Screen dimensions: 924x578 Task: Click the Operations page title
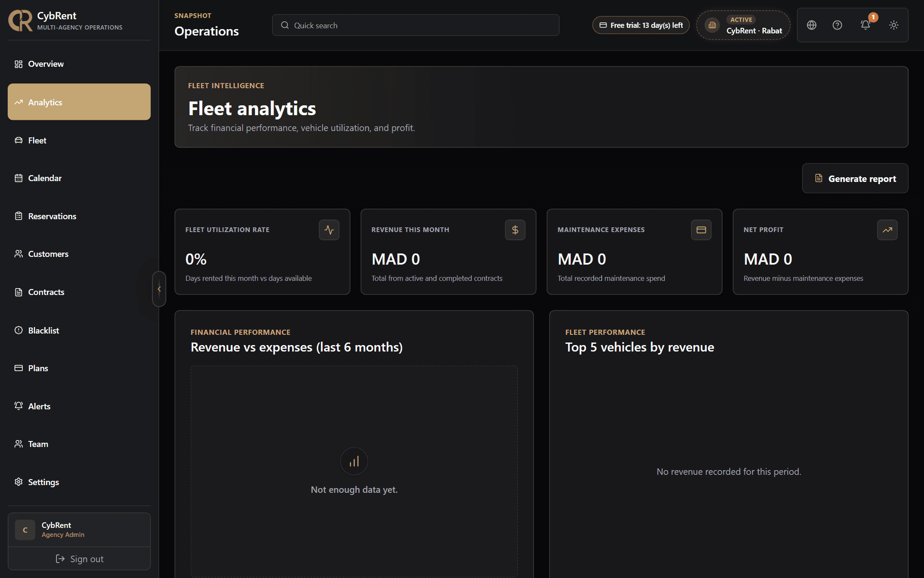(x=207, y=31)
